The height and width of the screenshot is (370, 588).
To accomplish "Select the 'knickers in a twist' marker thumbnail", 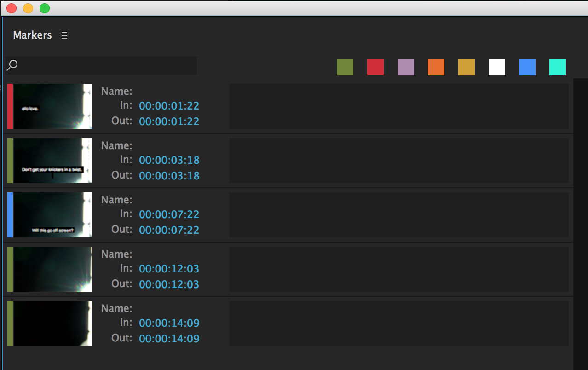I will [x=52, y=161].
